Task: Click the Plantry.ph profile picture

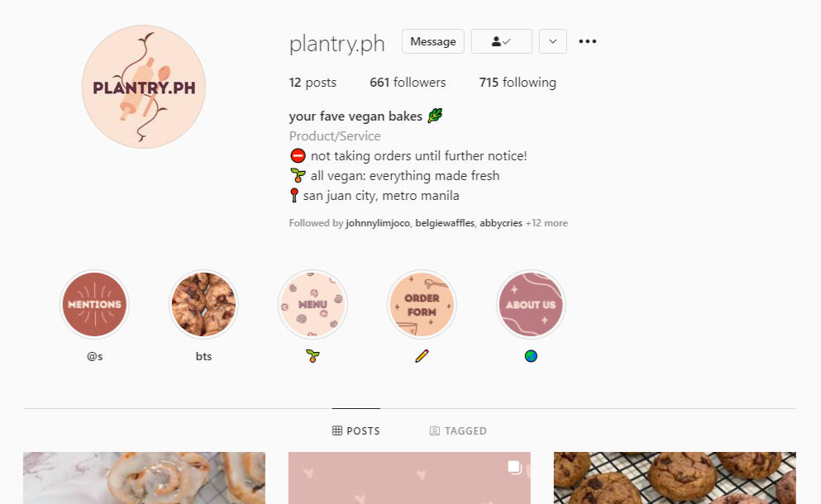Action: click(144, 87)
